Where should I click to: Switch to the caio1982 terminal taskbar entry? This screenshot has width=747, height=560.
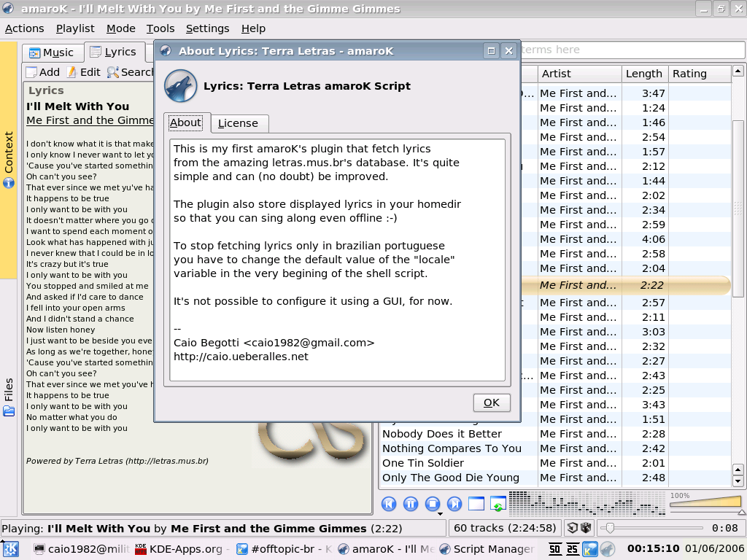coord(82,549)
